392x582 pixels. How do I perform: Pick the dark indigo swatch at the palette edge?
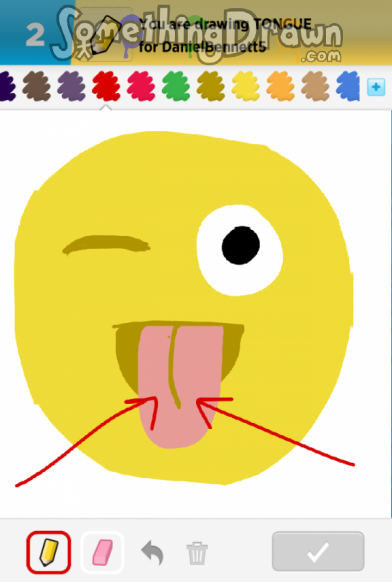pos(7,86)
